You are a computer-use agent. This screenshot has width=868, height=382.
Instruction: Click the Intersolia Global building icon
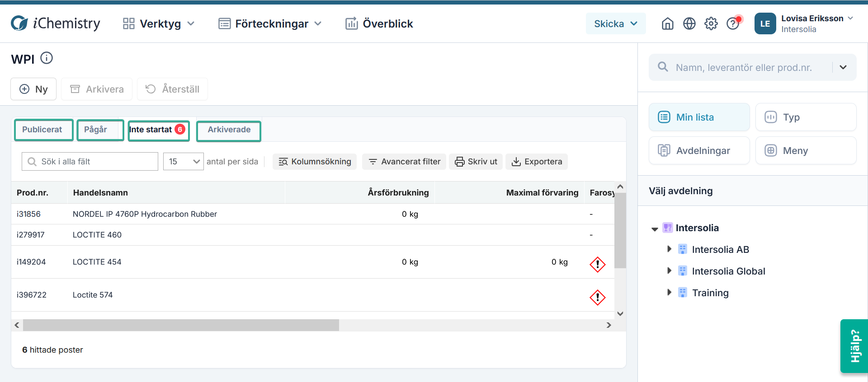pos(683,271)
